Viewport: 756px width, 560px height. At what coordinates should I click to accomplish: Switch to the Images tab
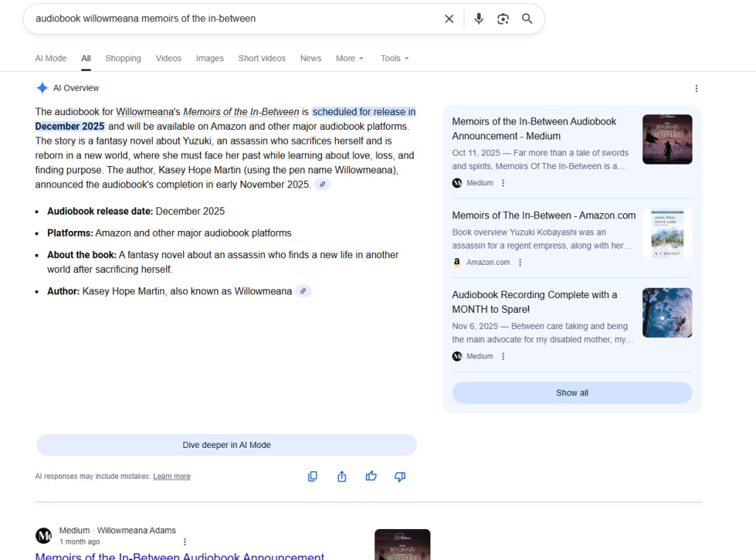tap(210, 58)
